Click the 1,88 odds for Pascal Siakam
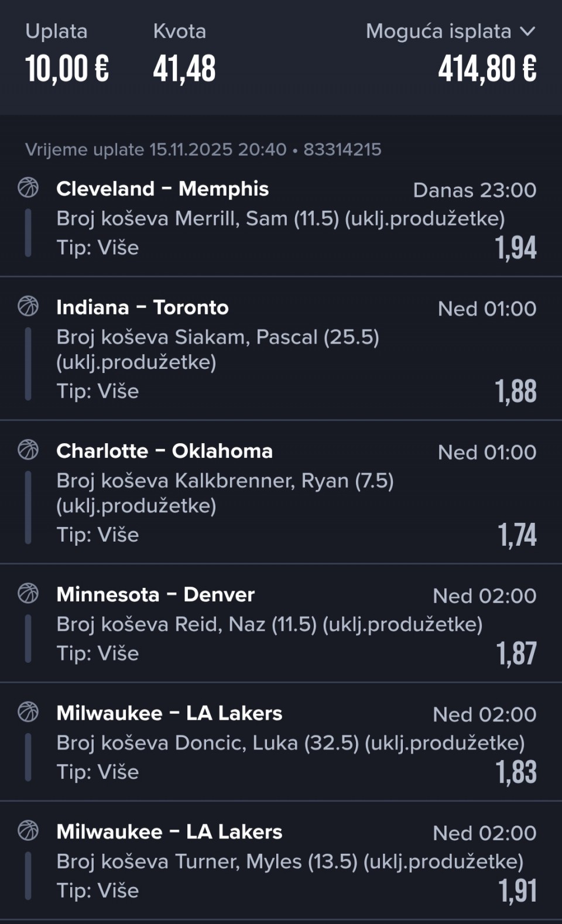The width and height of the screenshot is (562, 924). (x=515, y=391)
